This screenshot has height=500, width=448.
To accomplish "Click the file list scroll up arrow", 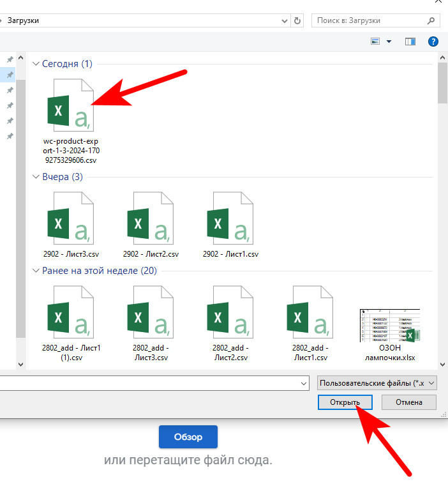I will click(443, 57).
